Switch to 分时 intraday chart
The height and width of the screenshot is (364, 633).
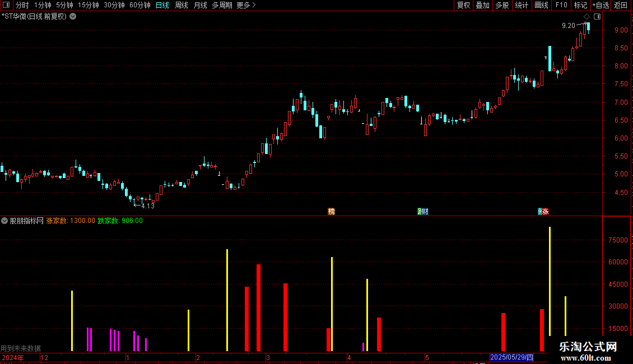pos(22,5)
